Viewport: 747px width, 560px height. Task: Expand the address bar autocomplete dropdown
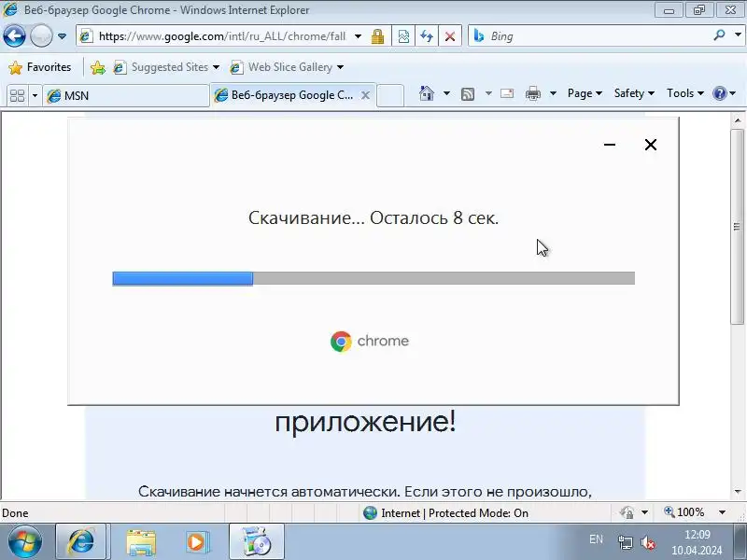(x=359, y=36)
